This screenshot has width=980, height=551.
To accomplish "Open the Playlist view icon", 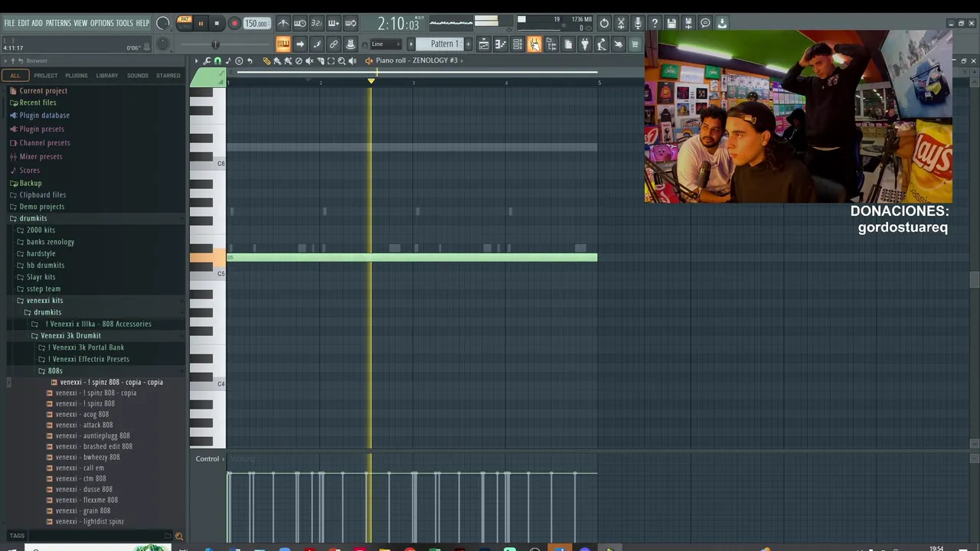I will click(x=484, y=44).
